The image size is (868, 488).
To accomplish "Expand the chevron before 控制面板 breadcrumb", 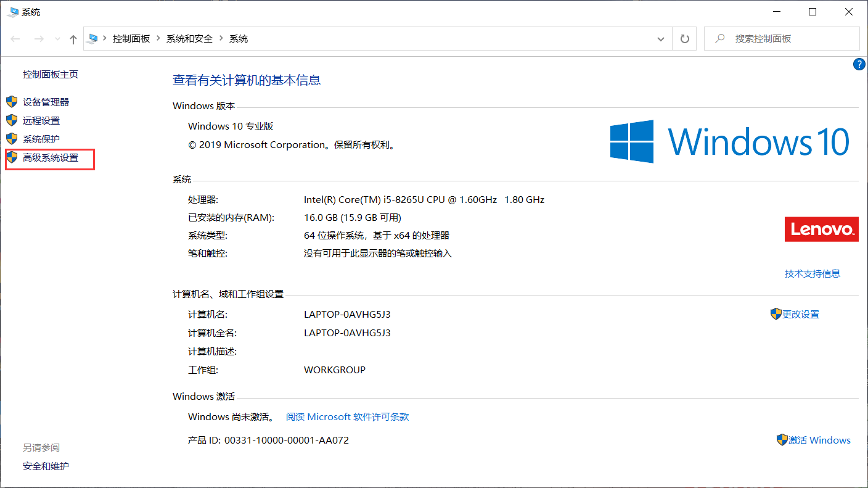I will point(105,38).
